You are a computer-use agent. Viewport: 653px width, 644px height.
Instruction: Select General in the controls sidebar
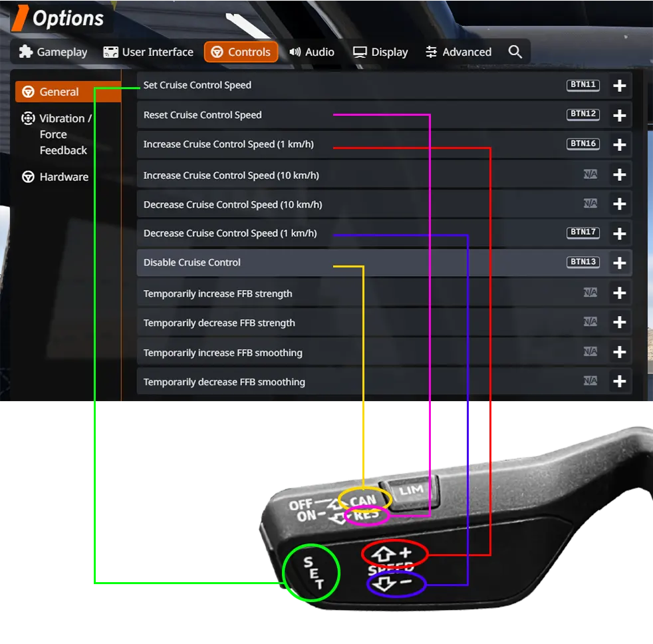68,92
